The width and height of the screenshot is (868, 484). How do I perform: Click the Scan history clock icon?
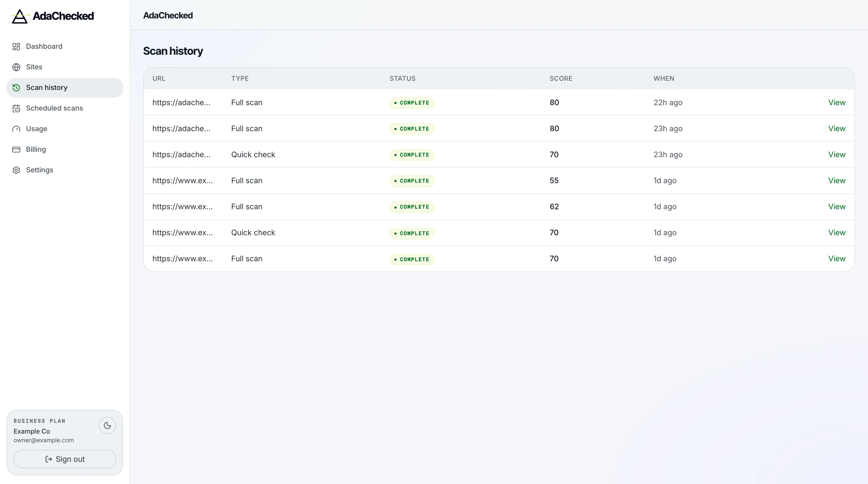16,88
